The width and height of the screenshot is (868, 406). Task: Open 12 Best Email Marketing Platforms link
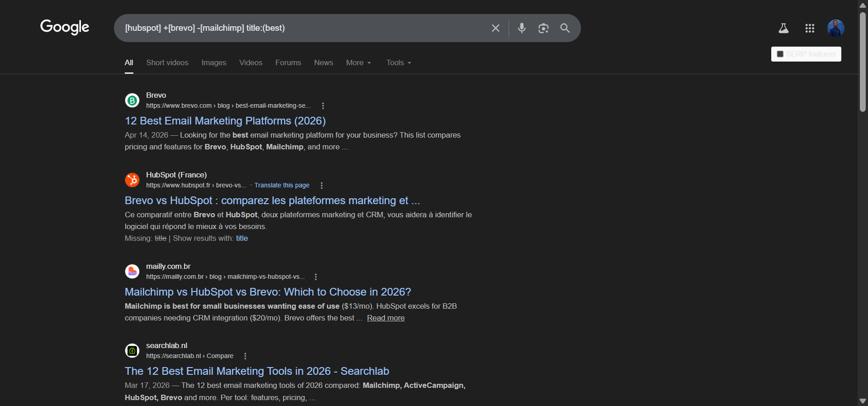coord(225,121)
